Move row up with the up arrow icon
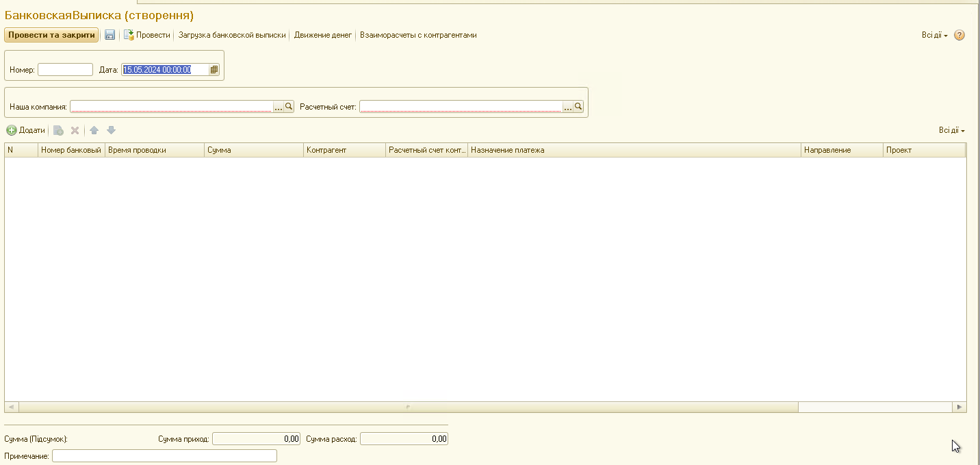 click(94, 130)
